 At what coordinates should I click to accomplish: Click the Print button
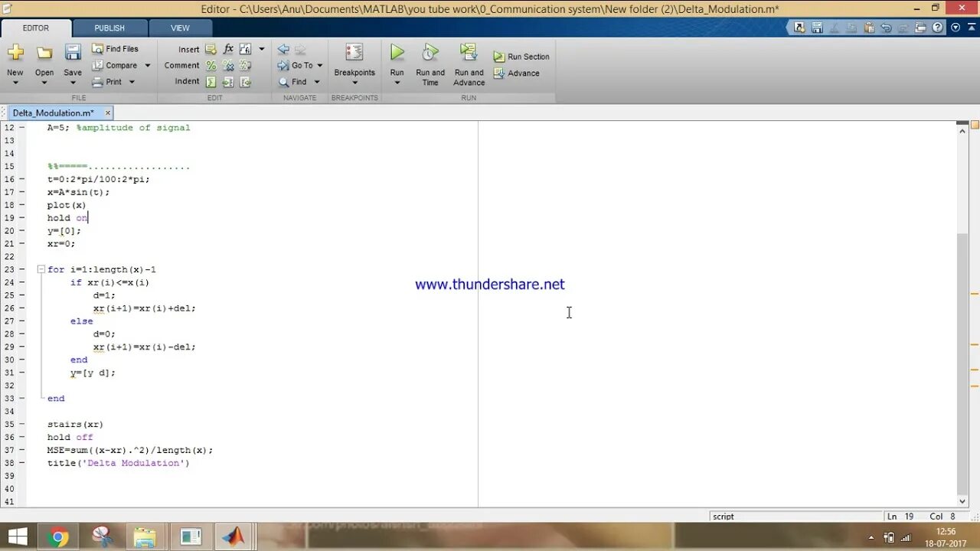107,82
